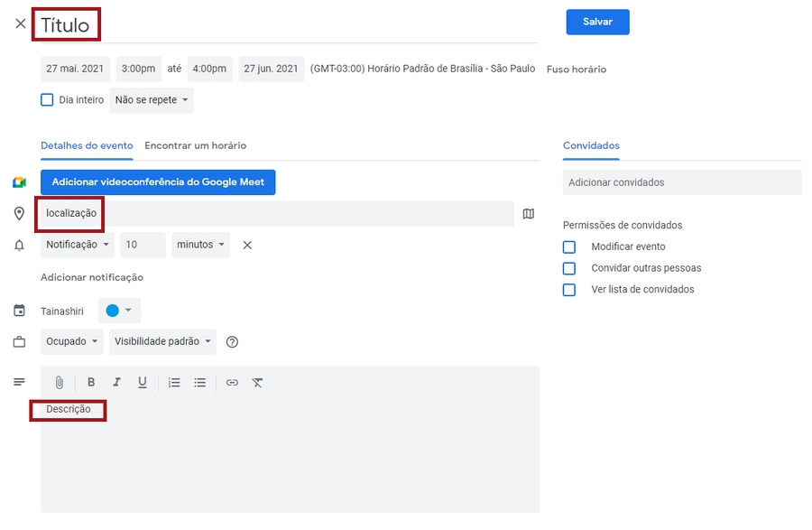Open the Visibilidade padrão dropdown

point(163,341)
